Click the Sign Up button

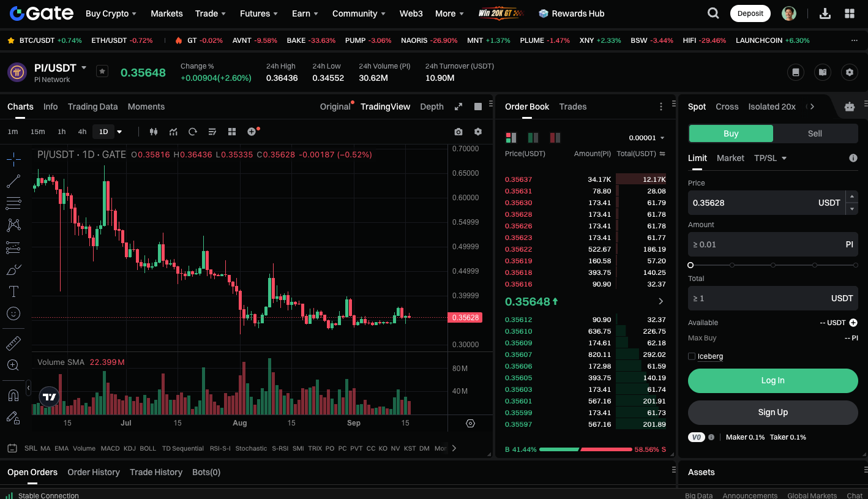point(773,413)
